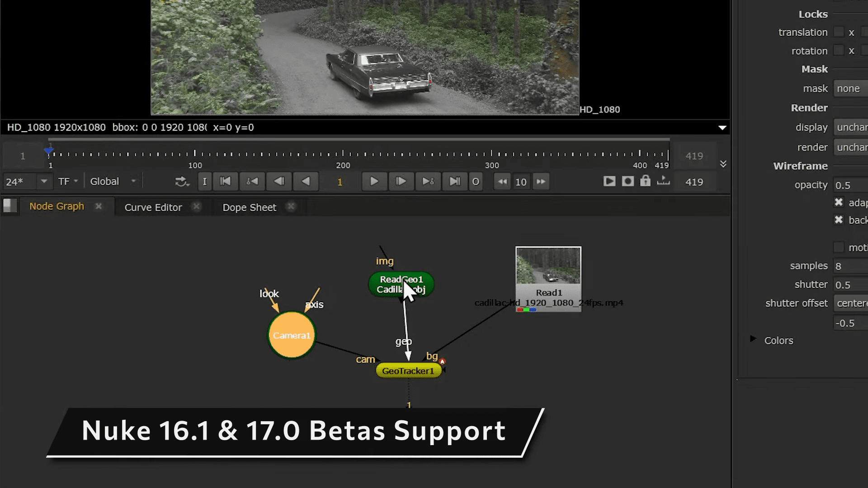Click the lock playback range button
The width and height of the screenshot is (868, 488).
coord(645,181)
